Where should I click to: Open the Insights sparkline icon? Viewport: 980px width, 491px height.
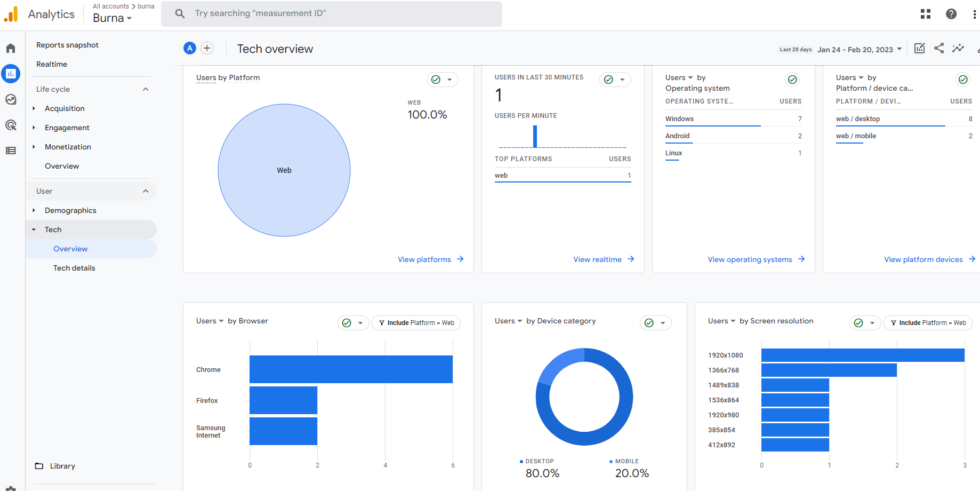pos(958,49)
